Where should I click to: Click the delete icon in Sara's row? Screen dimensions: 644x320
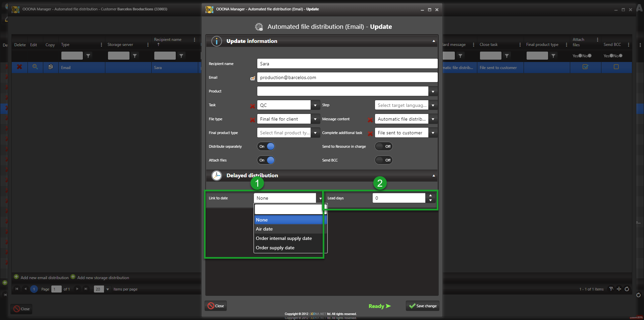(19, 67)
